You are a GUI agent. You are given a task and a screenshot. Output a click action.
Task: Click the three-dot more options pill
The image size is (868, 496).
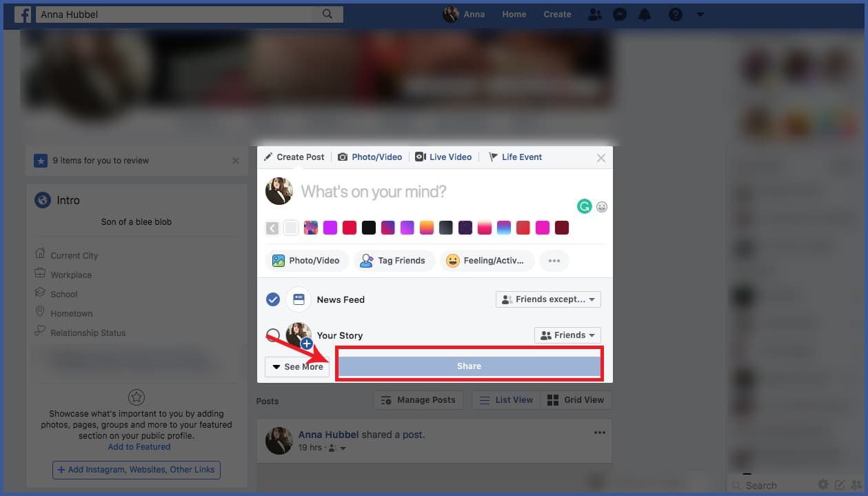tap(554, 261)
